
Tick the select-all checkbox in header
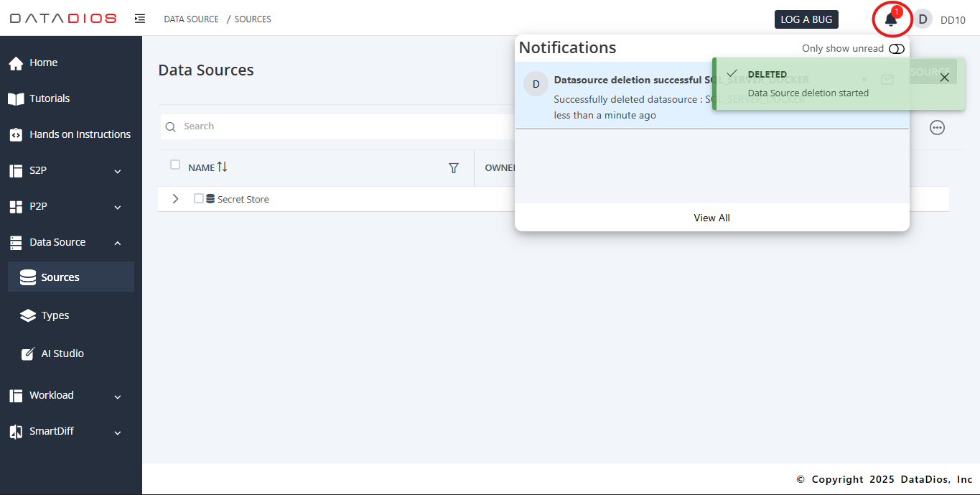coord(175,165)
